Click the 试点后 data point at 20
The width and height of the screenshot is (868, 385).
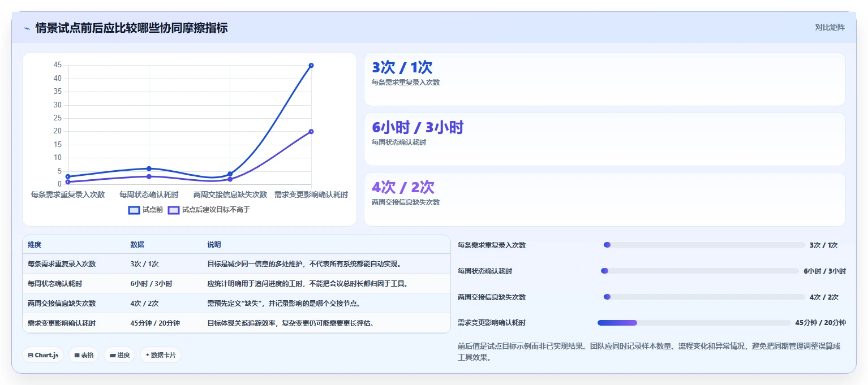click(311, 132)
